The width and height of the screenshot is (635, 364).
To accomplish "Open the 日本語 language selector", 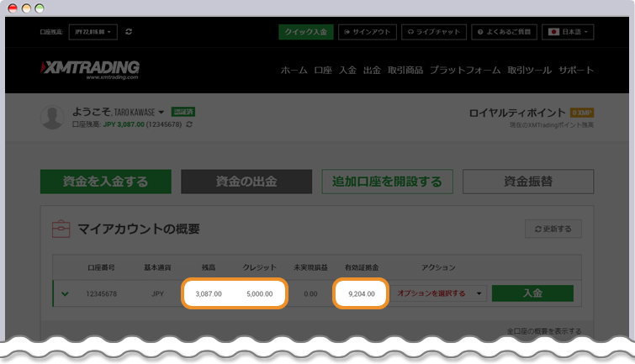I will click(x=568, y=32).
